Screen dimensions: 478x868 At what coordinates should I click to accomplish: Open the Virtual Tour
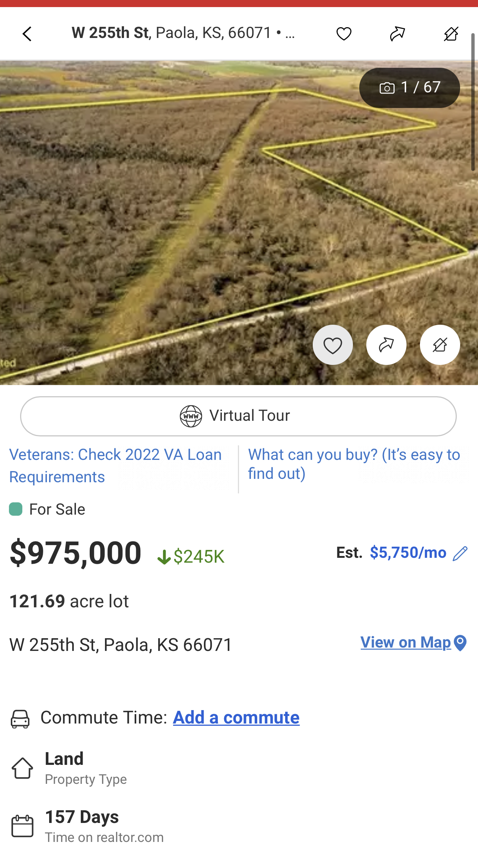point(238,416)
